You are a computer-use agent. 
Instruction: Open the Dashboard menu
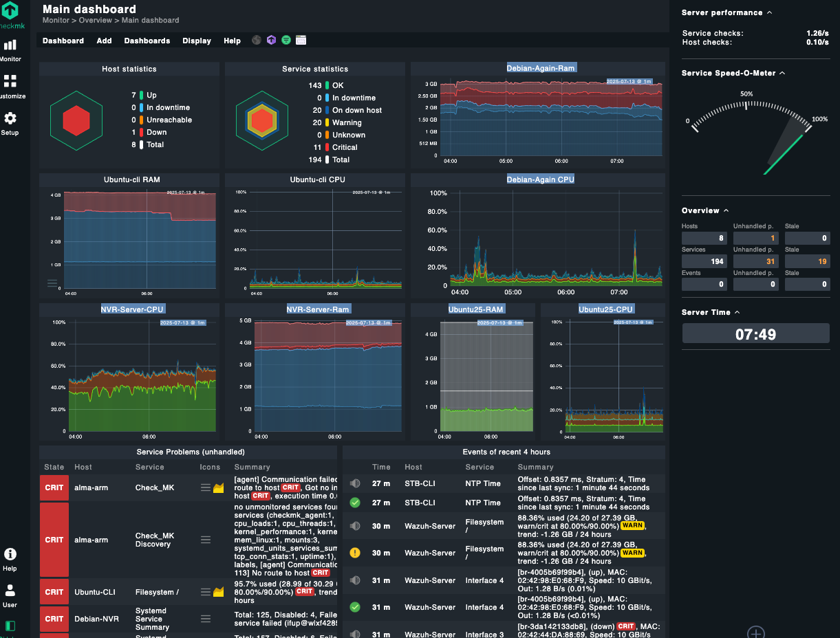63,41
